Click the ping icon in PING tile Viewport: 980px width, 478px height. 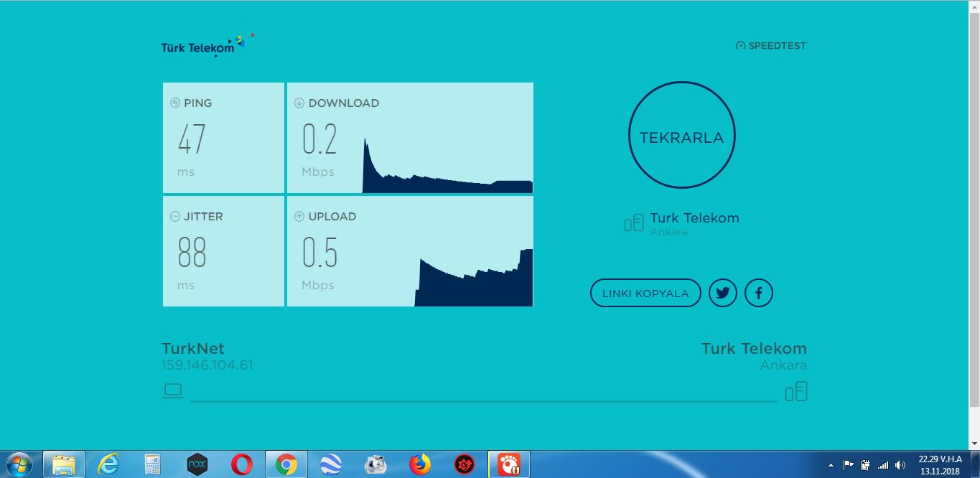[174, 103]
